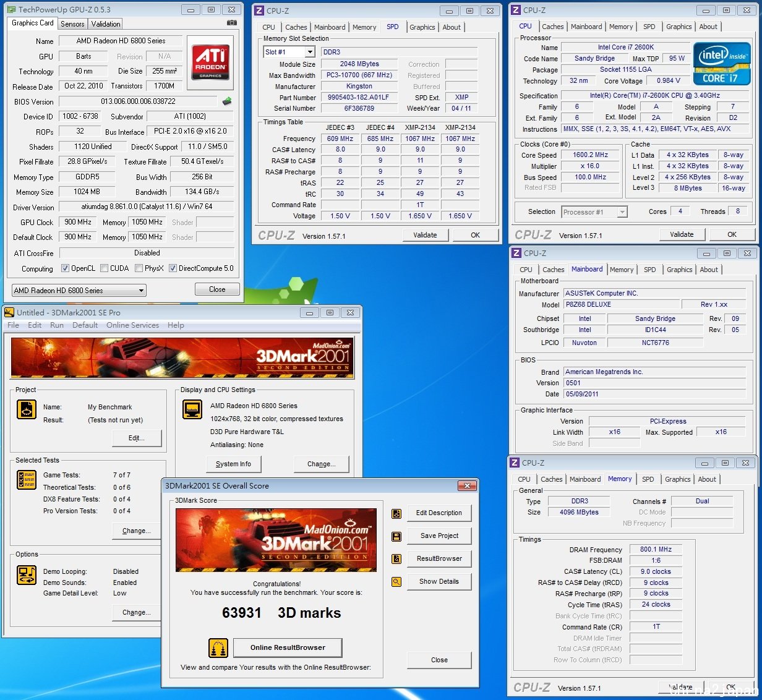This screenshot has width=762, height=700.
Task: Open the Run menu in 3DMark2001
Action: pos(57,325)
